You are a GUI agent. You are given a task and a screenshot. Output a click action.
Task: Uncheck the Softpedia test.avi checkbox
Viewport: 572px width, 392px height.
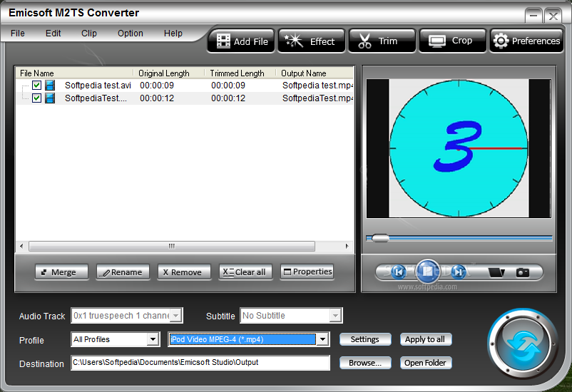click(x=36, y=86)
